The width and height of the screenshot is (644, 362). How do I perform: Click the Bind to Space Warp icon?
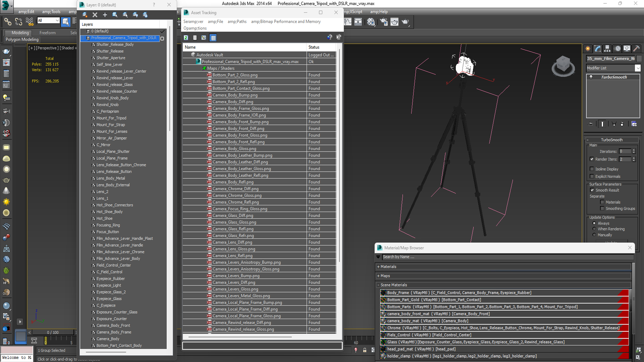pyautogui.click(x=30, y=22)
